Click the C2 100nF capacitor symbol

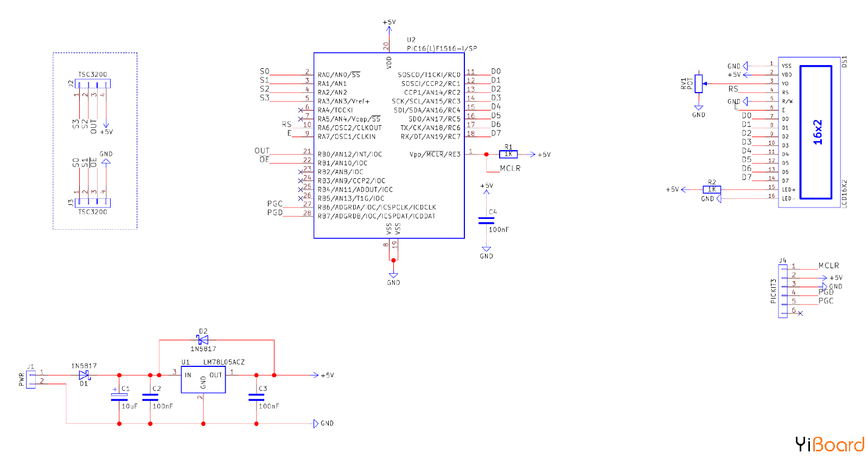(x=150, y=397)
